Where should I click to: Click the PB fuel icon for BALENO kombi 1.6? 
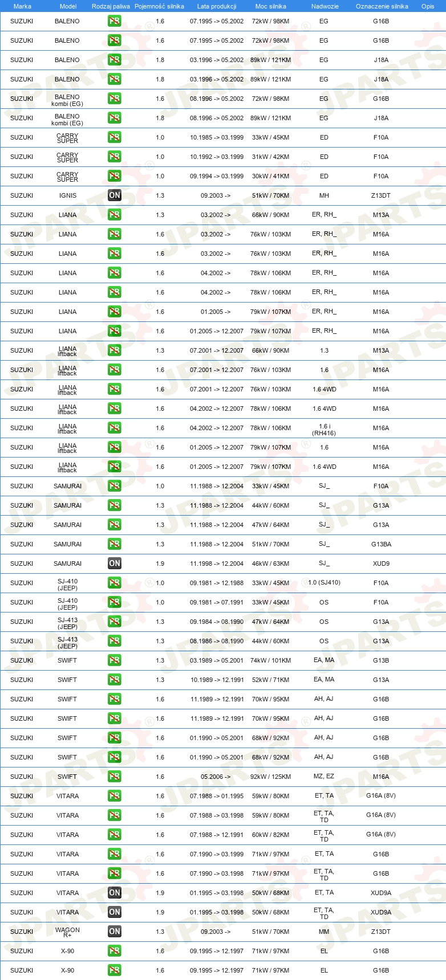tap(115, 99)
